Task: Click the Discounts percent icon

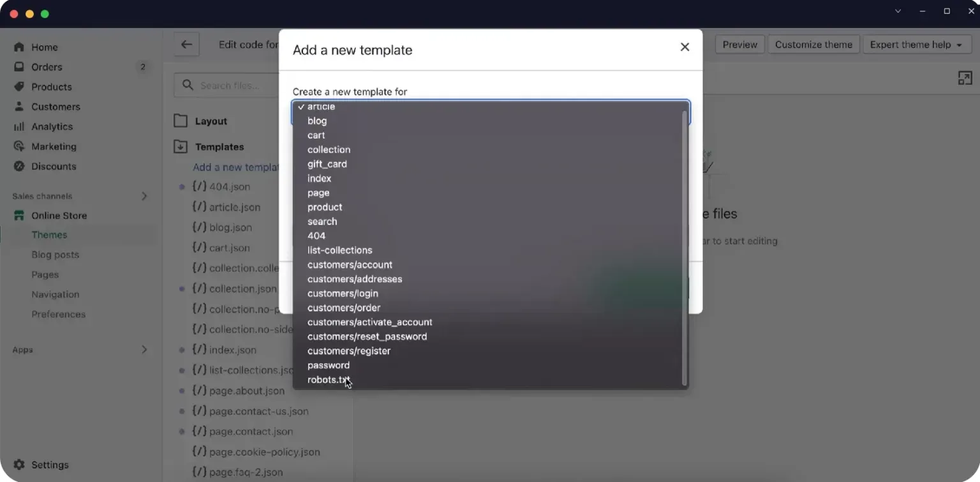Action: coord(19,166)
